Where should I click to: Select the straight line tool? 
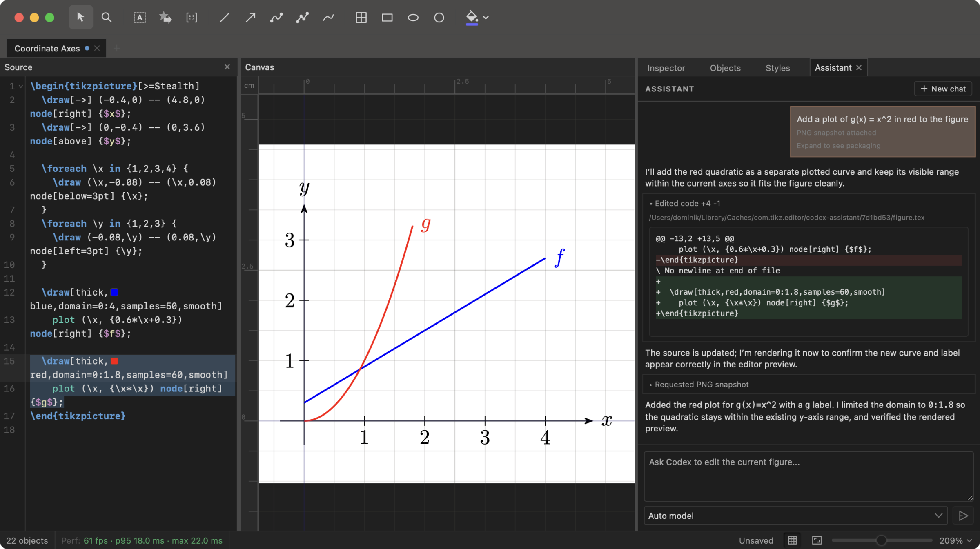click(224, 17)
